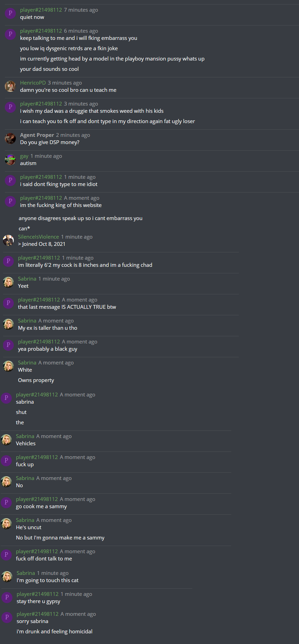Click the purple P avatar beside quiet now

coord(10,13)
